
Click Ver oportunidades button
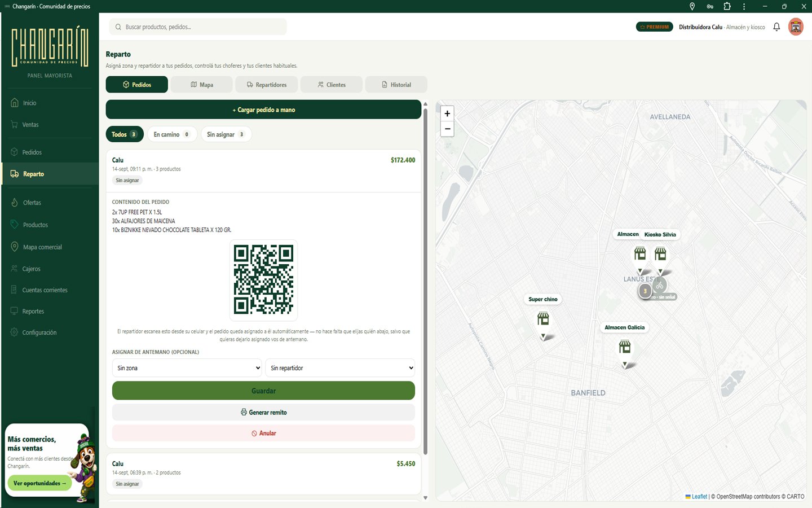pyautogui.click(x=39, y=483)
